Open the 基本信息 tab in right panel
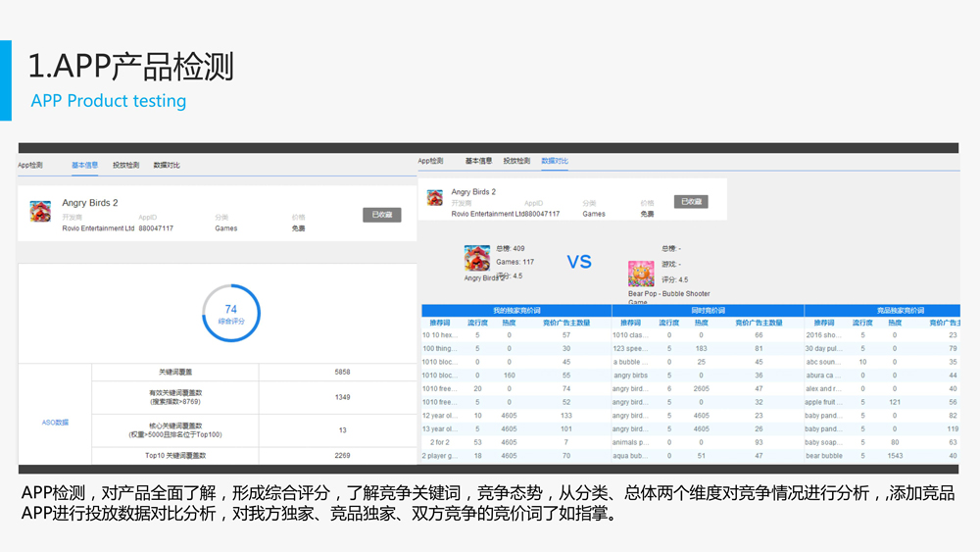 click(478, 161)
